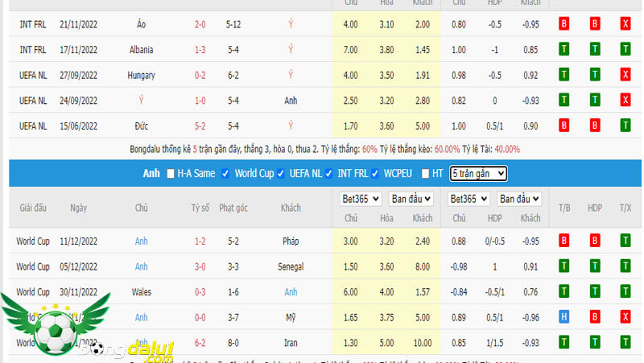Click the T badge in T/B column for Iran row

pyautogui.click(x=564, y=342)
